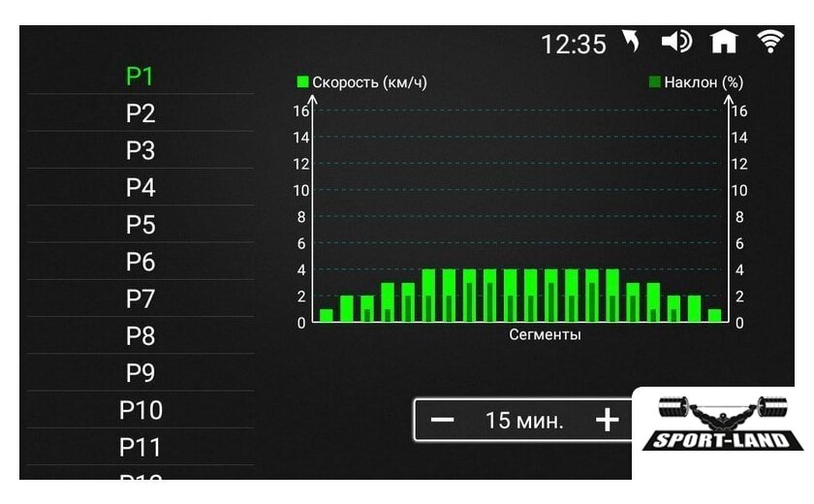Click the green speed legend square

tap(303, 82)
